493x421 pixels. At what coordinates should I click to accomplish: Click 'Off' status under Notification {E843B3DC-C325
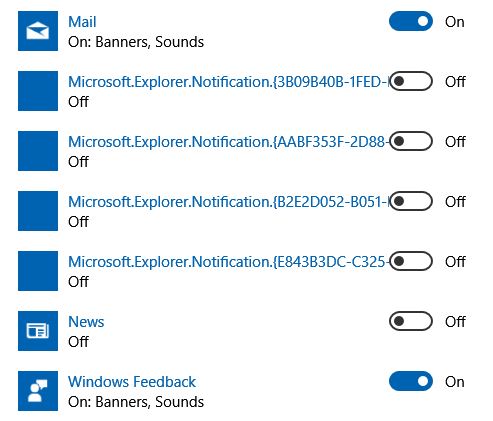78,282
